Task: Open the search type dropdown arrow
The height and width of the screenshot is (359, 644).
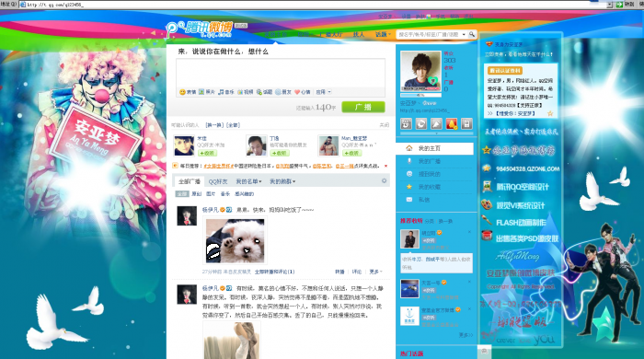Action: [x=464, y=34]
